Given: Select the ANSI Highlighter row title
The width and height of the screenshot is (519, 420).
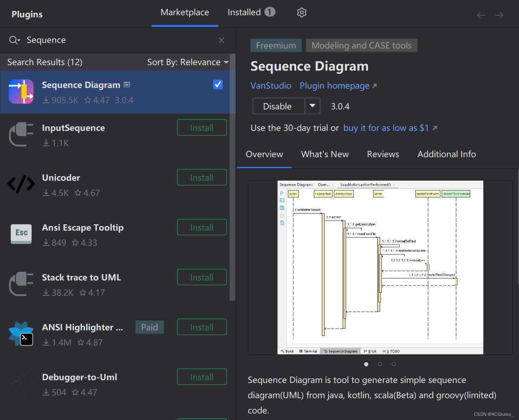Looking at the screenshot, I should 82,328.
